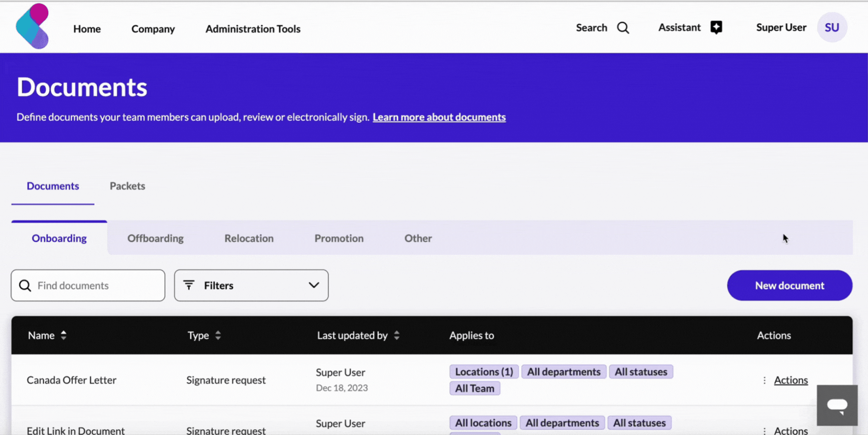Open Actions for Canada Offer Letter
This screenshot has width=868, height=435.
791,380
